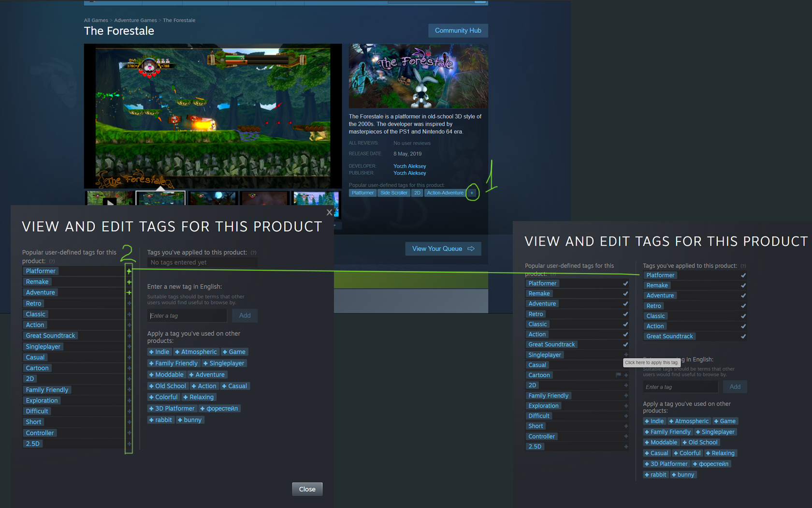This screenshot has height=508, width=812.
Task: Add the Adventure tag in left dialog
Action: point(129,293)
